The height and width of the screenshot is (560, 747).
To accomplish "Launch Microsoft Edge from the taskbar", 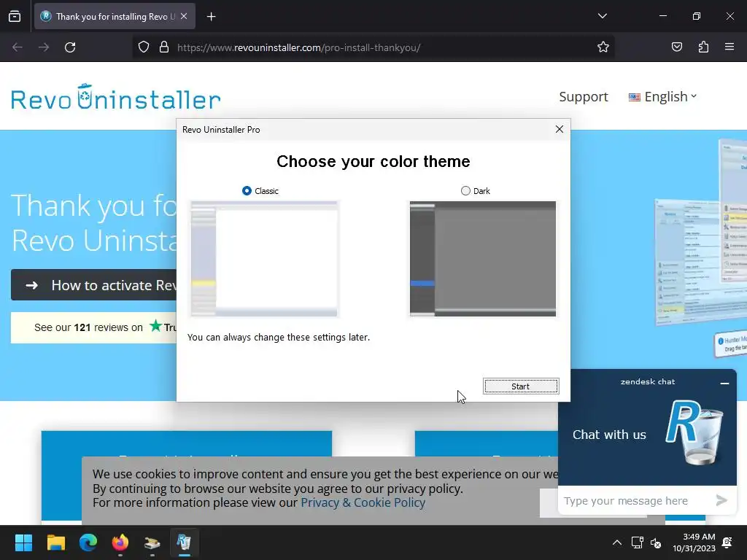I will coord(88,542).
